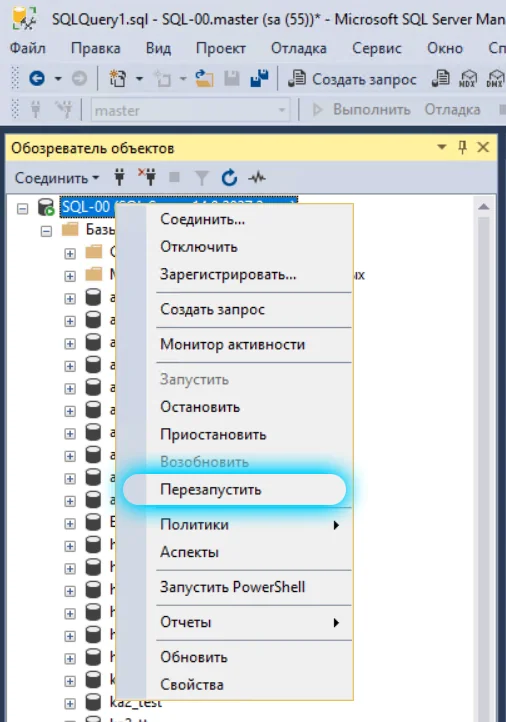
Task: Open the Отладка menu in menu bar
Action: point(299,48)
